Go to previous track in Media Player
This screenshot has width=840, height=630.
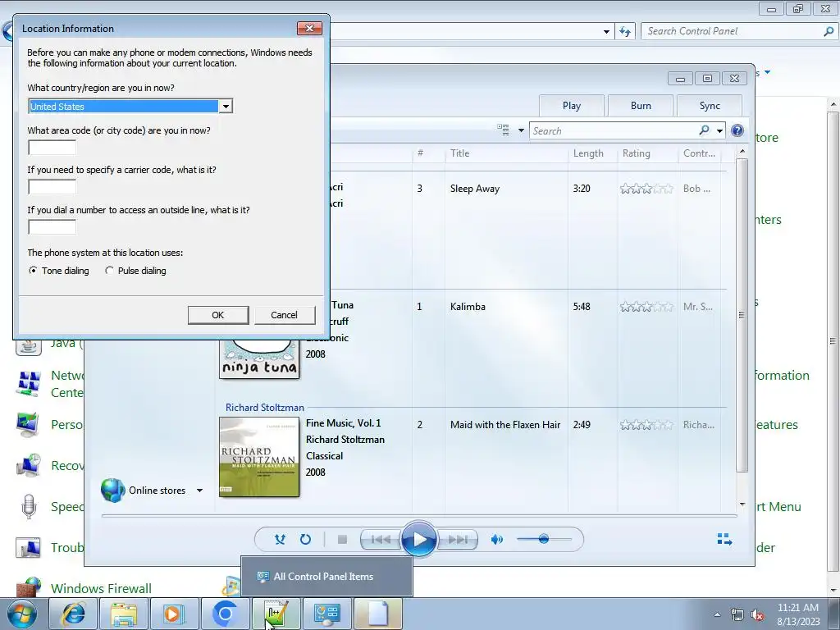click(x=381, y=539)
